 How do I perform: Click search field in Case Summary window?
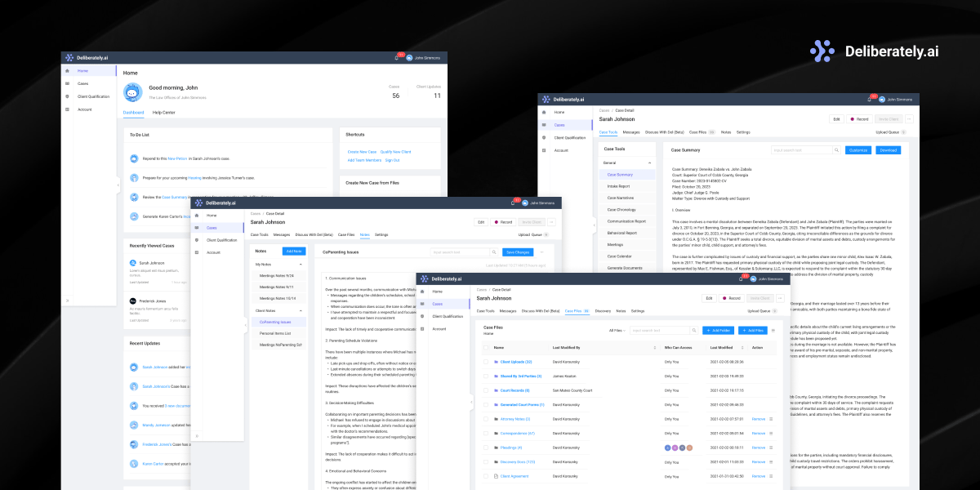tap(801, 150)
